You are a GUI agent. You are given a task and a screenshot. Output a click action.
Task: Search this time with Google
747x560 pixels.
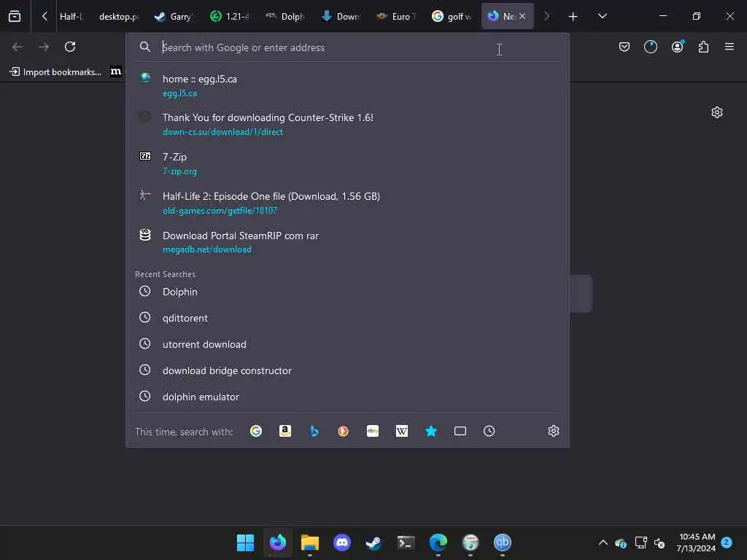[256, 431]
